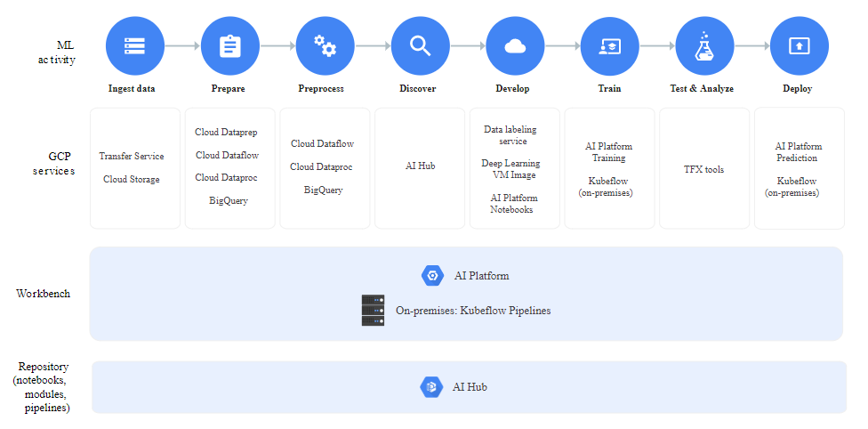Select Deep Learning VM Image
This screenshot has width=868, height=429.
click(x=510, y=169)
